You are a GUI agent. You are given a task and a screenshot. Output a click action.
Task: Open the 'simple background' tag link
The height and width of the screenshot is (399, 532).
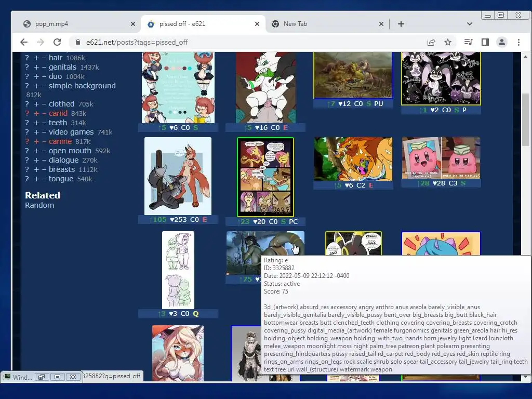pos(82,86)
